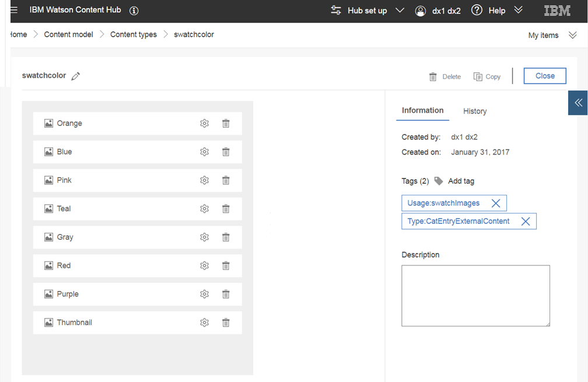Navigate to Content model breadcrumb
Image resolution: width=588 pixels, height=382 pixels.
click(69, 34)
